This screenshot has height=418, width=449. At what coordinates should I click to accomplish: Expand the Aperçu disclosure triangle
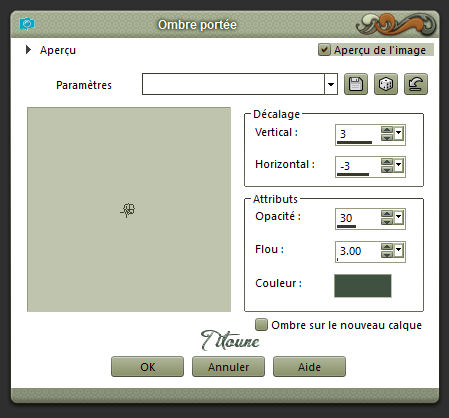coord(28,50)
